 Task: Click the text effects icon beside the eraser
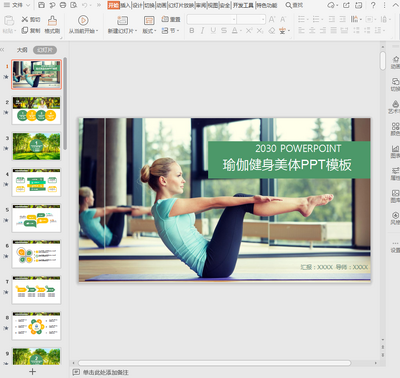282,31
